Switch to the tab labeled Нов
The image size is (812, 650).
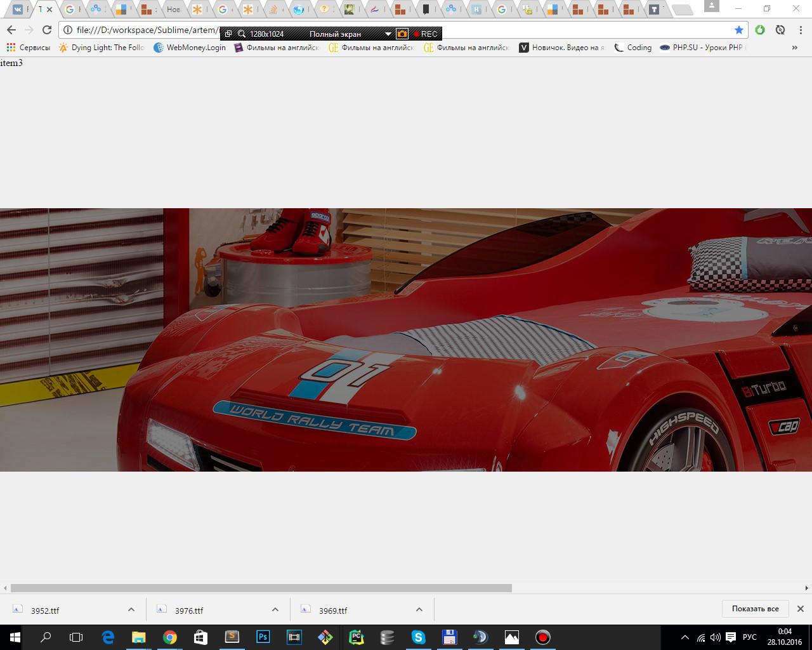point(173,9)
